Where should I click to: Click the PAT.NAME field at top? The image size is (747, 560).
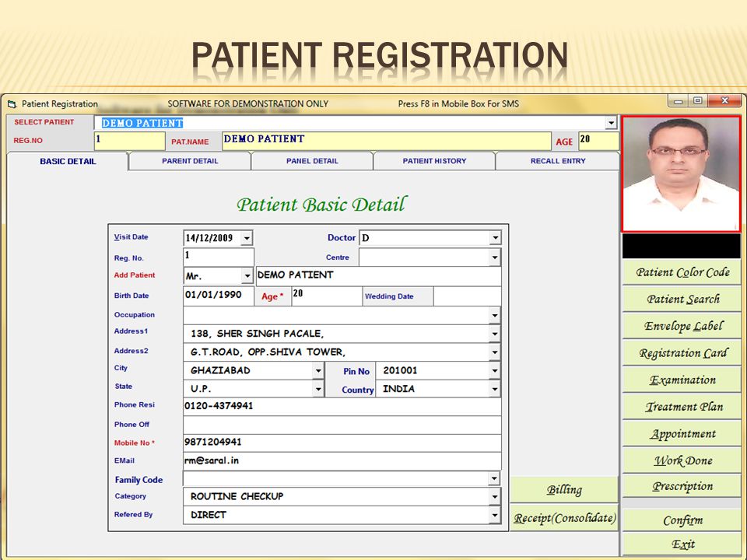[x=387, y=141]
